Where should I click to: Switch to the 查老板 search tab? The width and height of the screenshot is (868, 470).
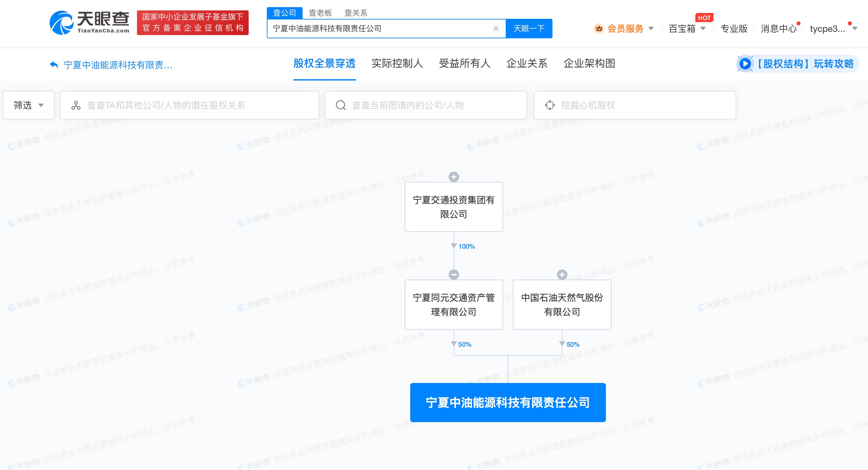(320, 13)
